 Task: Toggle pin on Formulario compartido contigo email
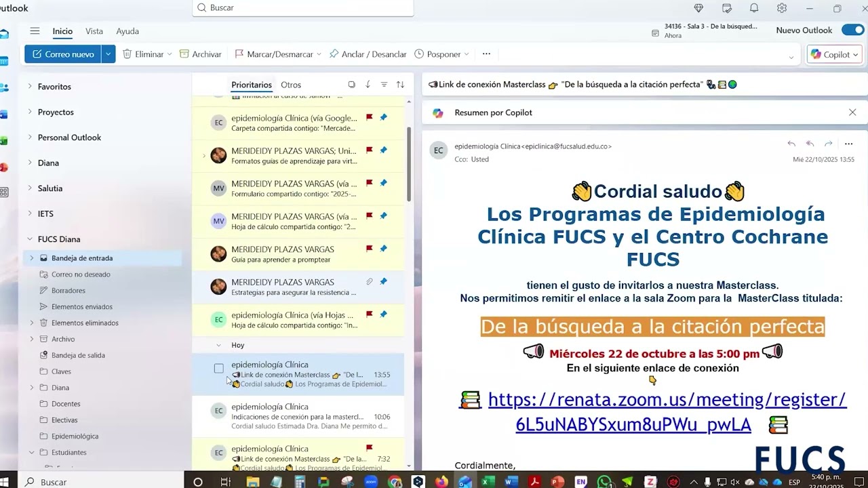tap(383, 183)
